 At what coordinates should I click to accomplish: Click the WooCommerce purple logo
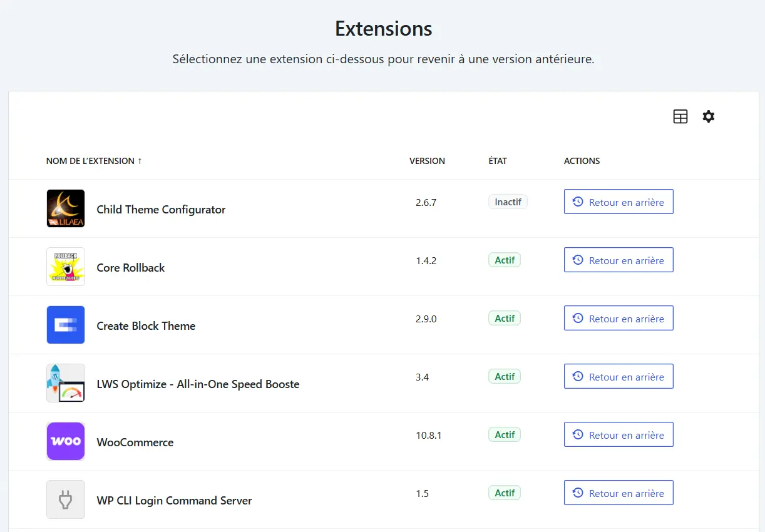click(66, 441)
